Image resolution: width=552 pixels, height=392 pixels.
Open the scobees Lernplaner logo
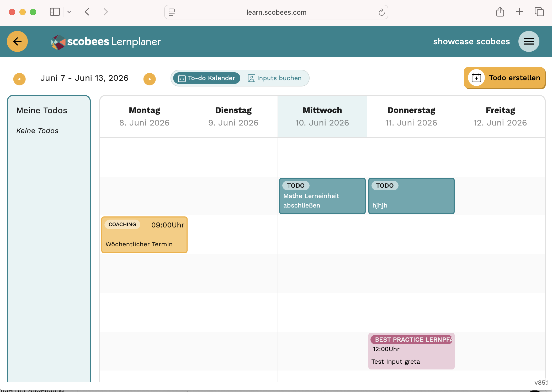pyautogui.click(x=106, y=42)
